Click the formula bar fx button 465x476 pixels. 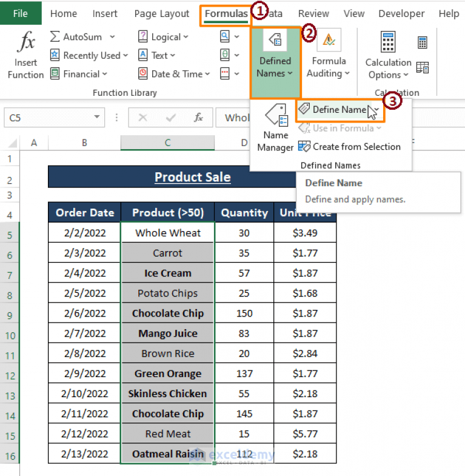198,118
